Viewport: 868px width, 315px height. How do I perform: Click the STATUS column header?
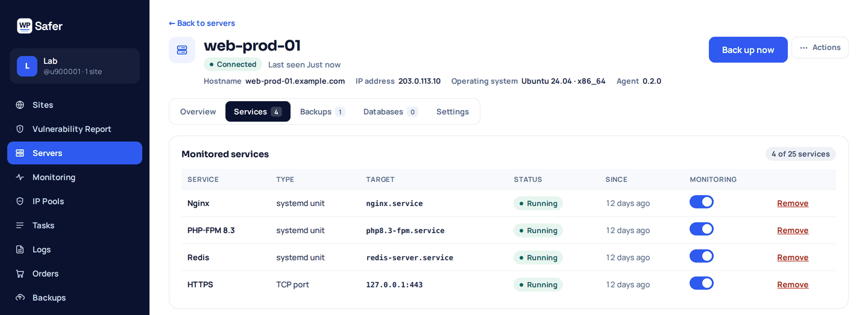[x=528, y=179]
